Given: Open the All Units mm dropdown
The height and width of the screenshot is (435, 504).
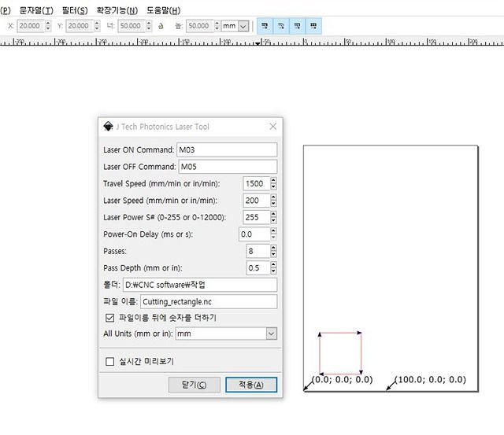Looking at the screenshot, I should pyautogui.click(x=226, y=334).
